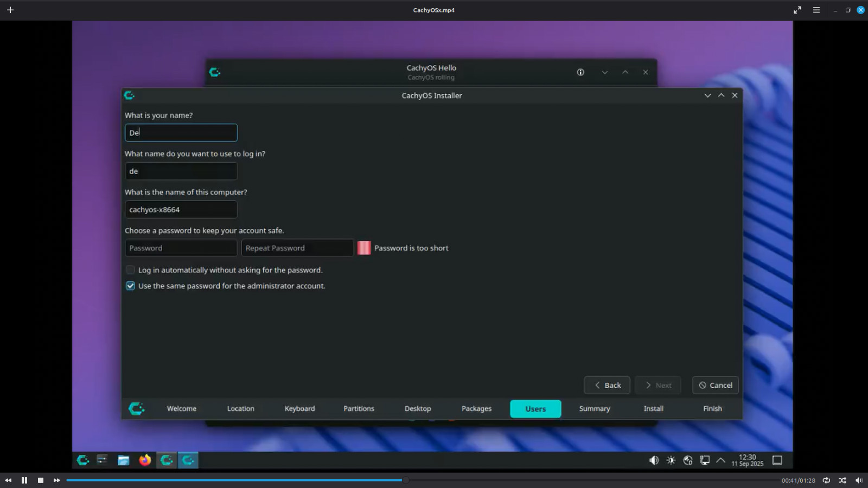Screen dimensions: 868x488
Task: Select the Install step
Action: tap(654, 409)
